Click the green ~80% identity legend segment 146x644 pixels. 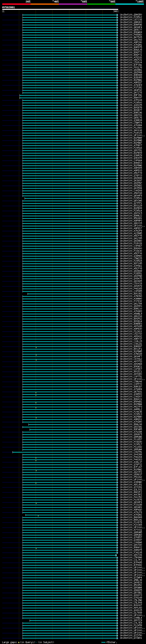(x=101, y=4)
